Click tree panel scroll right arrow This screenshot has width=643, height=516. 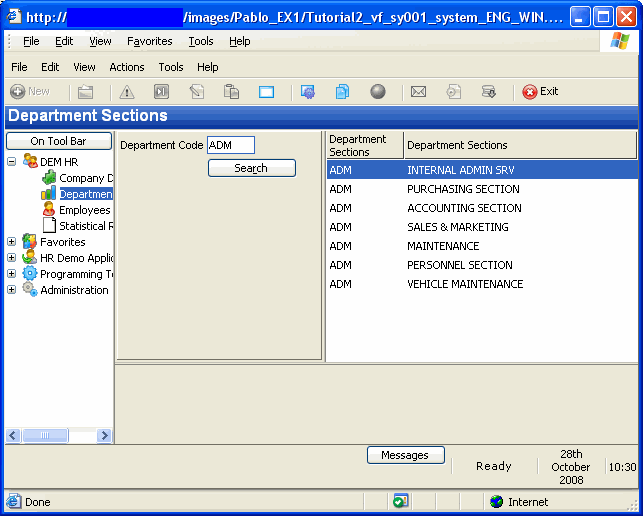(x=105, y=435)
